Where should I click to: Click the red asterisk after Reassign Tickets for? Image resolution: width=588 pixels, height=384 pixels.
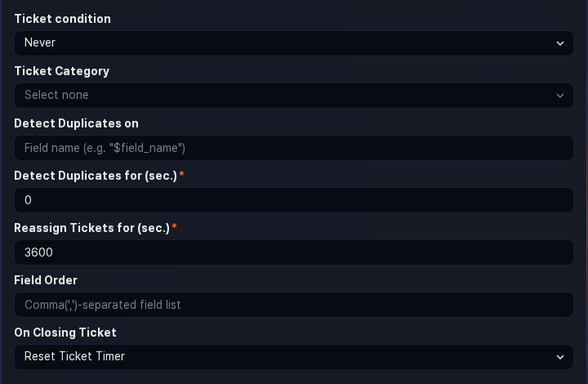click(174, 227)
